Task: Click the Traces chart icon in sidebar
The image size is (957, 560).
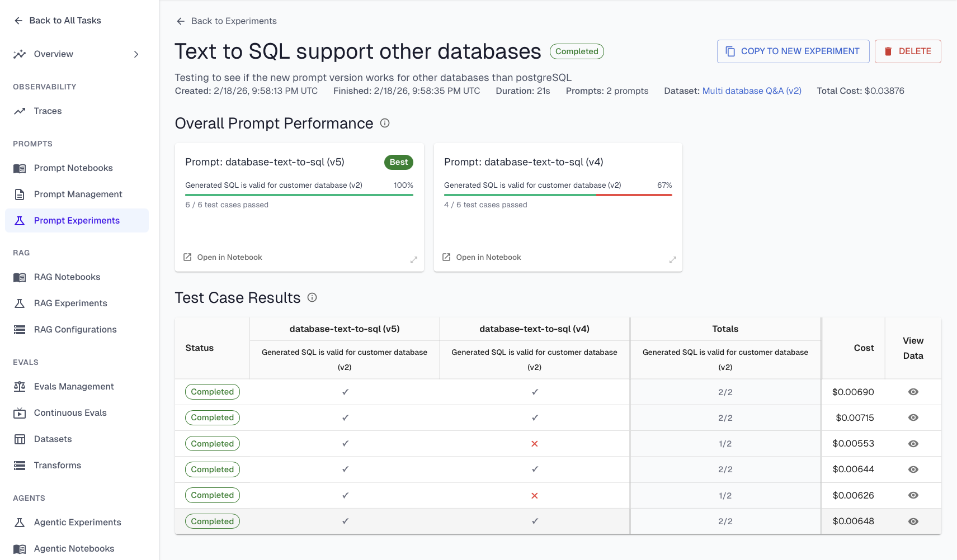Action: point(20,111)
